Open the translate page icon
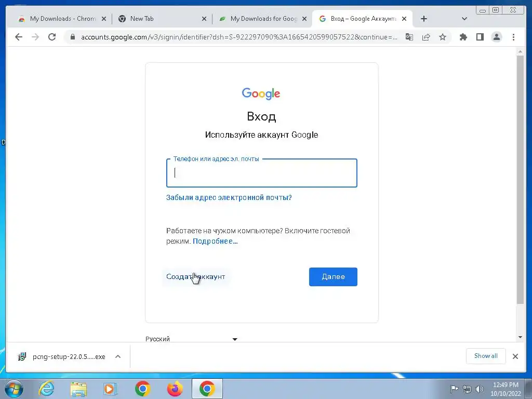The width and height of the screenshot is (532, 399). click(x=409, y=37)
